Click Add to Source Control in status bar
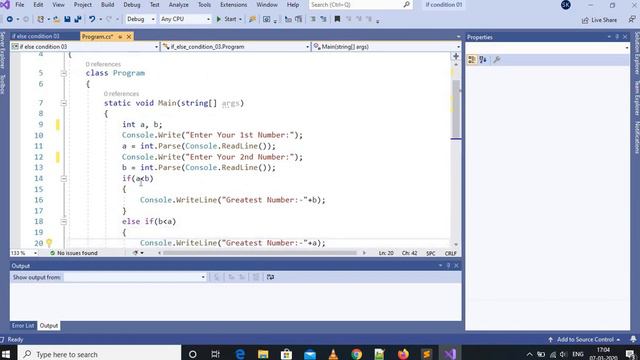The image size is (640, 360). click(584, 339)
